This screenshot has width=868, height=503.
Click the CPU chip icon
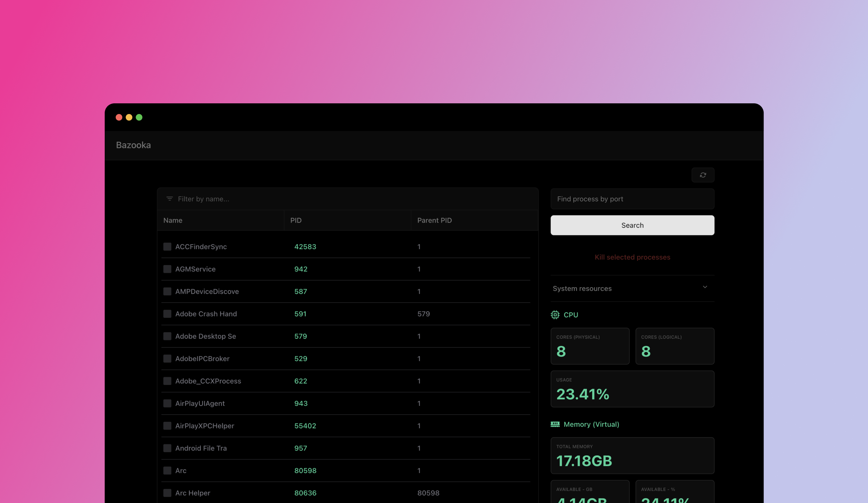[x=555, y=315]
